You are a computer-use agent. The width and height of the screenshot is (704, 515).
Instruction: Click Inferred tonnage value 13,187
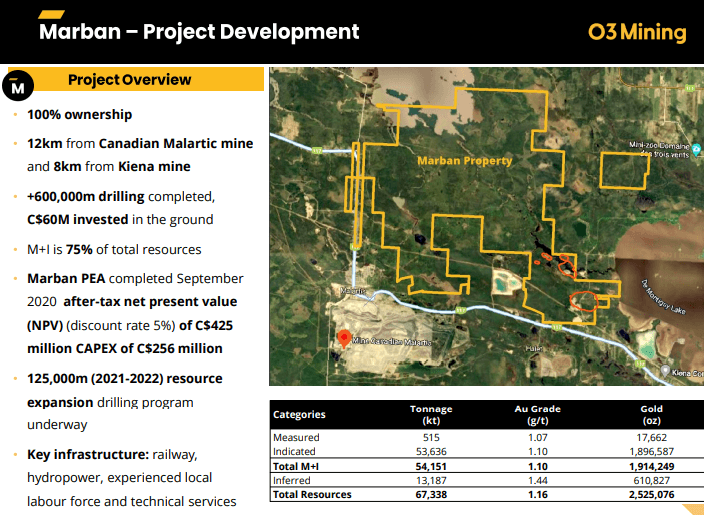tap(431, 480)
